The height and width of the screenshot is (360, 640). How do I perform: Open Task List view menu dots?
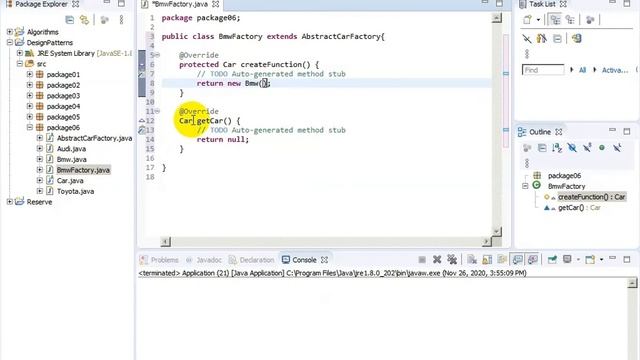pos(527,54)
